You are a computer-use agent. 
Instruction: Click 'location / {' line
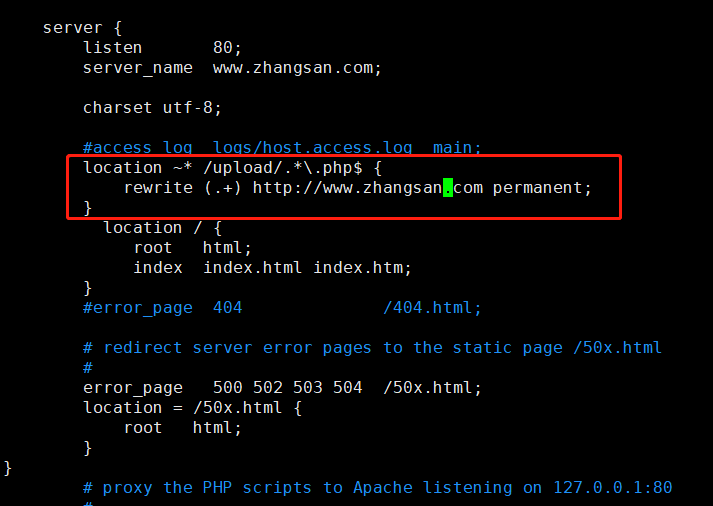pyautogui.click(x=162, y=228)
